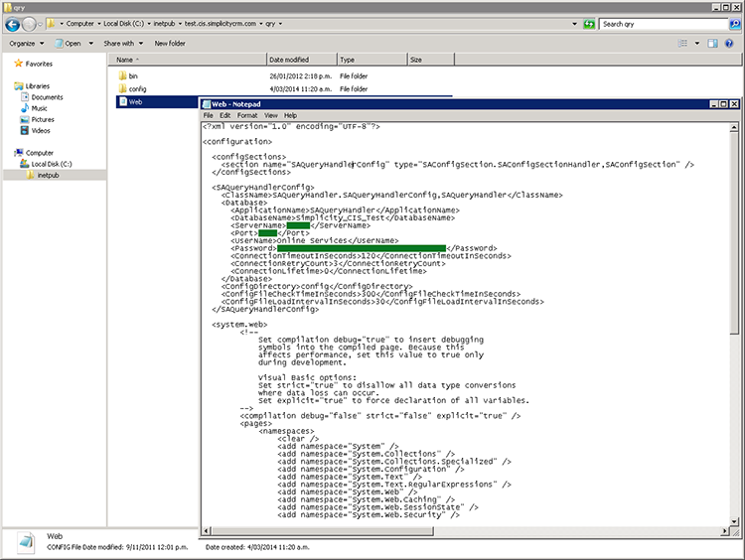Click the folder icon in address bar
This screenshot has height=560, width=745.
pos(51,23)
